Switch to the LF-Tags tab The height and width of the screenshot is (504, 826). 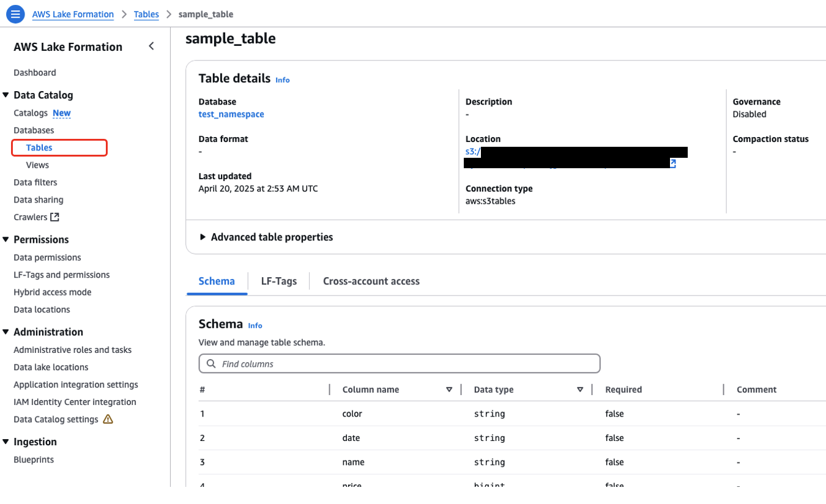279,281
